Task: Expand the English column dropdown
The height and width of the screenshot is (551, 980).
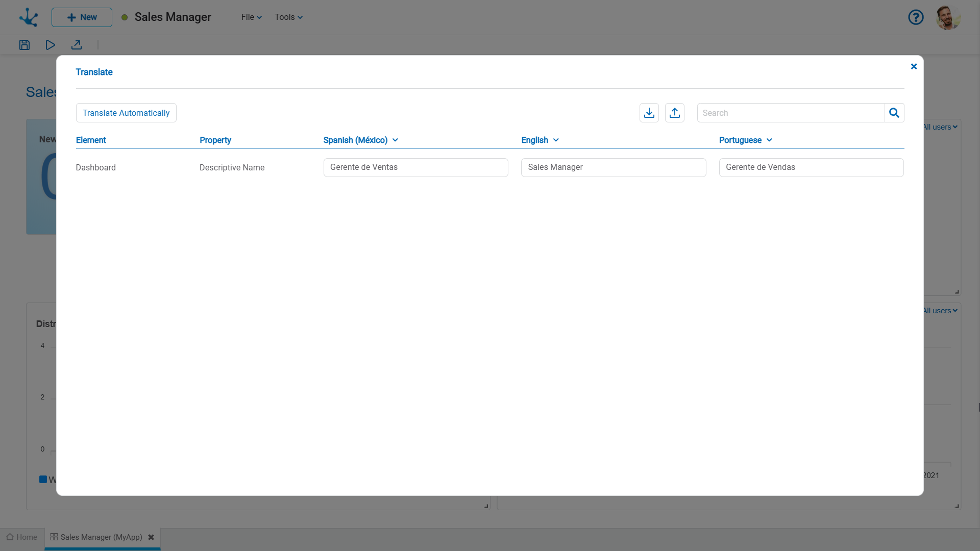Action: pyautogui.click(x=556, y=140)
